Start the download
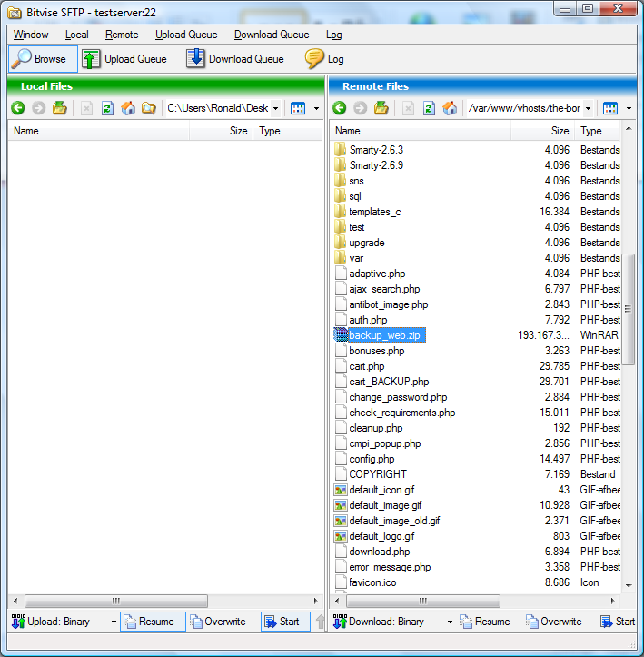The image size is (644, 657). coord(618,622)
